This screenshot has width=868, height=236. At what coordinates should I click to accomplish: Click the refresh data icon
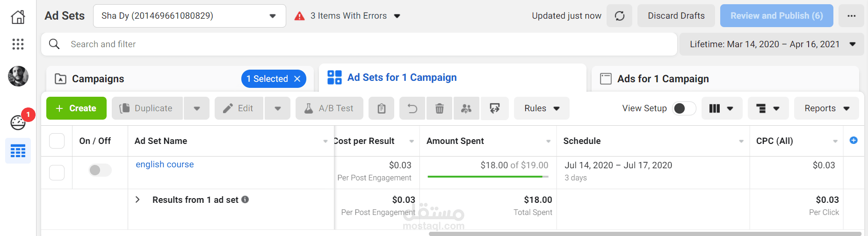coord(619,16)
